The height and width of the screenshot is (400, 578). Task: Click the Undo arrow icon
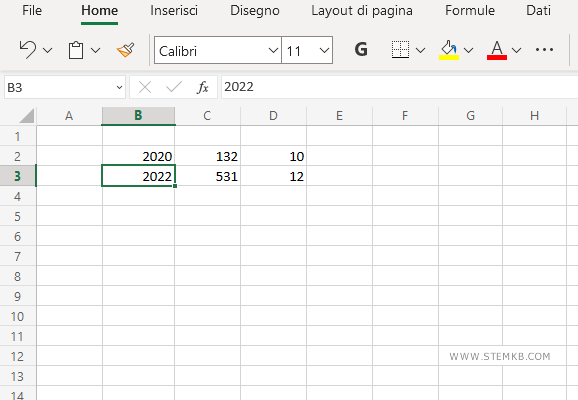[x=28, y=50]
